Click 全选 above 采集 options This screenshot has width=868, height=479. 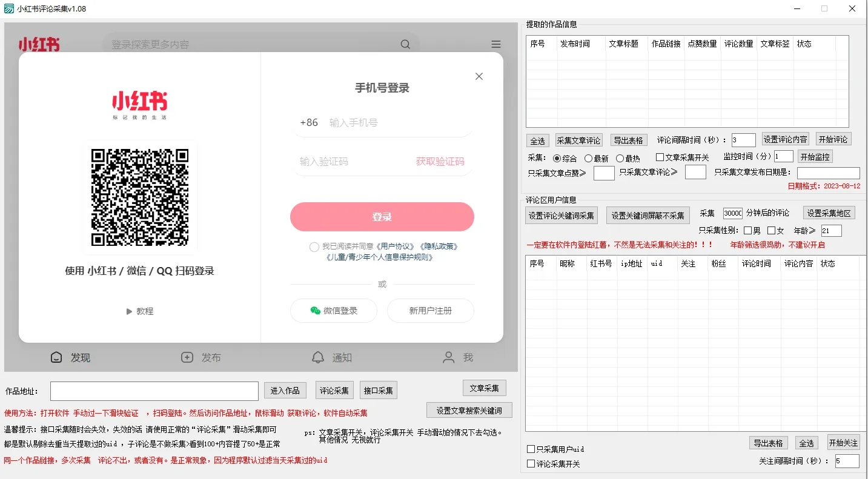[x=537, y=140]
